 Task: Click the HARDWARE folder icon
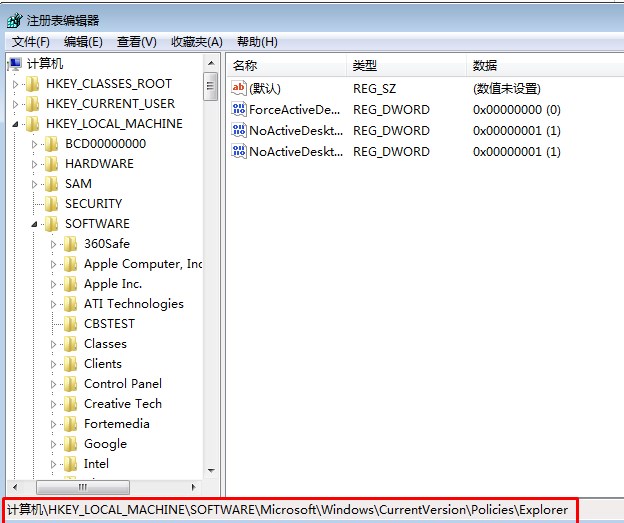click(x=51, y=164)
